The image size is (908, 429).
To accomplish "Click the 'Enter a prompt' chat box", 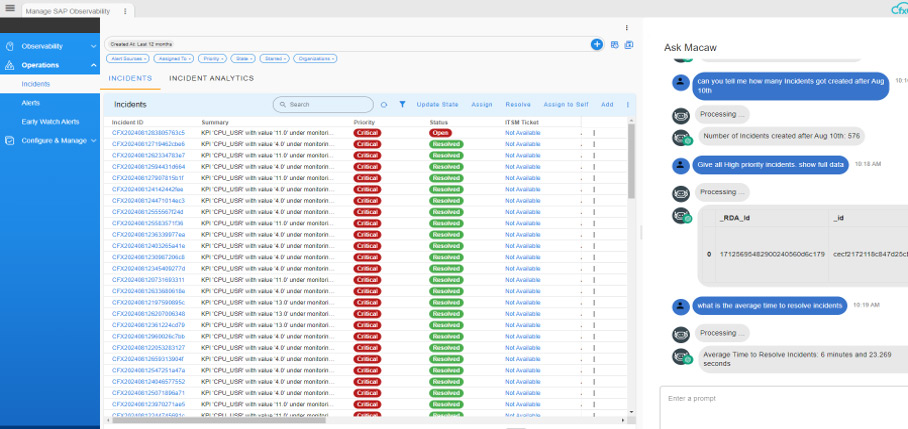I will [783, 408].
